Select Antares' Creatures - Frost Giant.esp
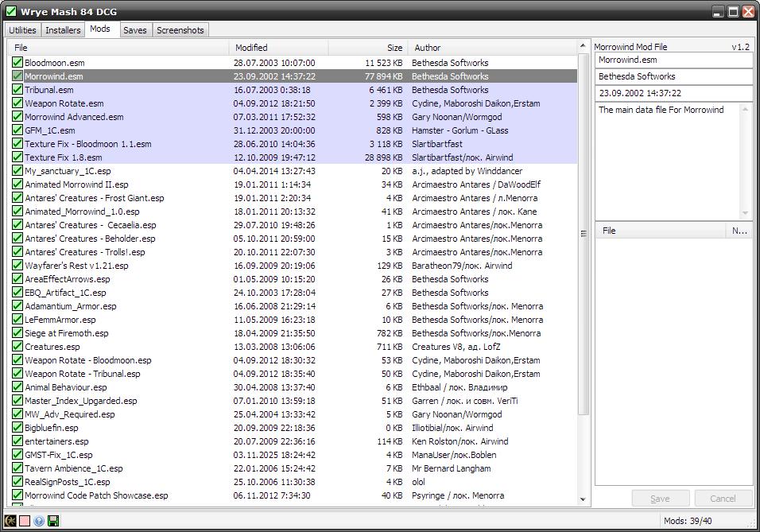Image resolution: width=760 pixels, height=532 pixels. point(294,198)
